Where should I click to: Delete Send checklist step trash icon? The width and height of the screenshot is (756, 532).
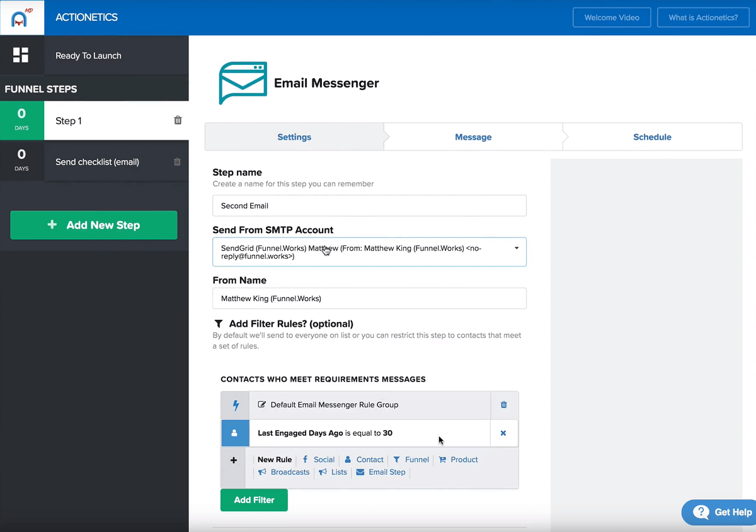pyautogui.click(x=177, y=162)
